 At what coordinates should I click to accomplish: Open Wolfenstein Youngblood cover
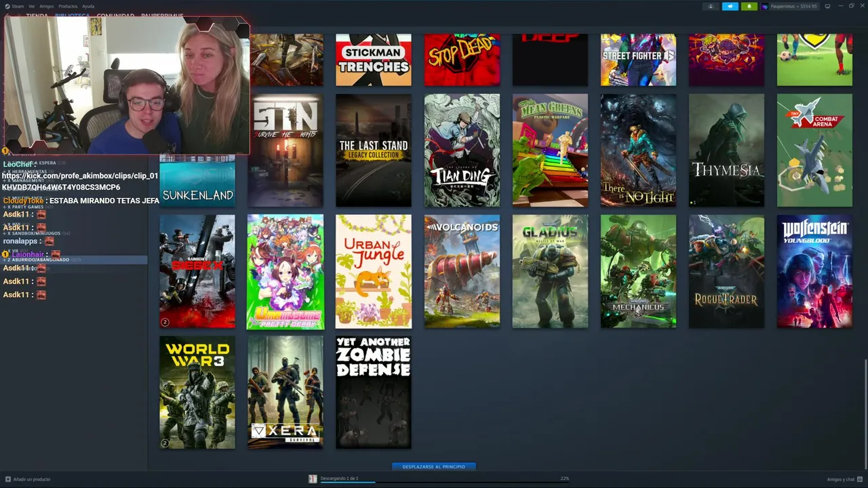tap(814, 271)
